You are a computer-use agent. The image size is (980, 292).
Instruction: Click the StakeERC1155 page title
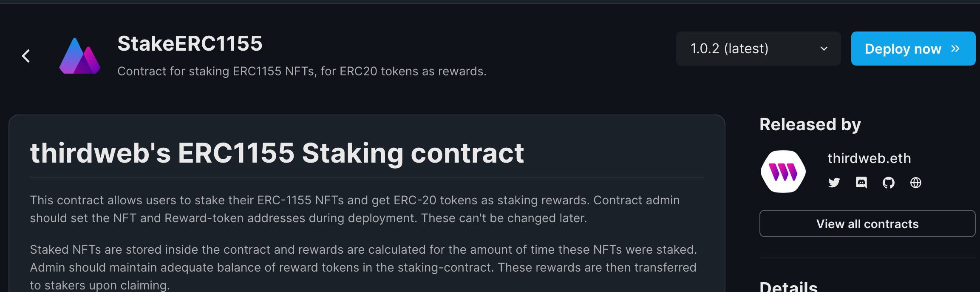190,43
